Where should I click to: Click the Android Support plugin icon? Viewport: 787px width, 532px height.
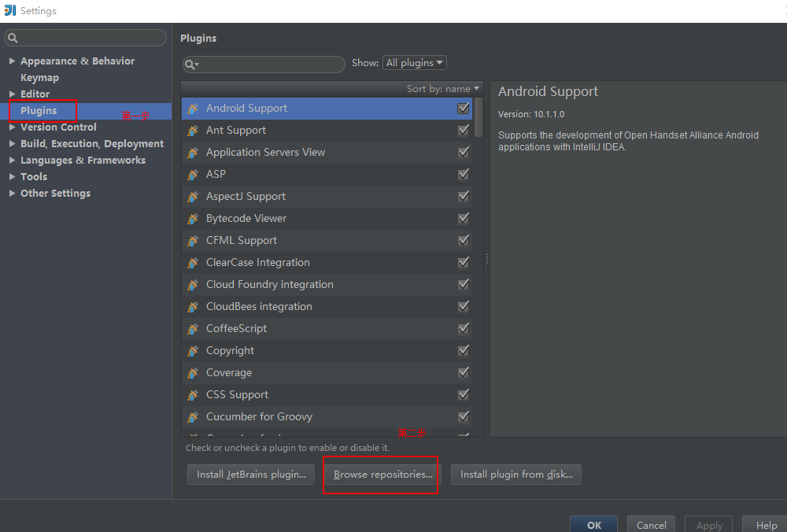[193, 109]
